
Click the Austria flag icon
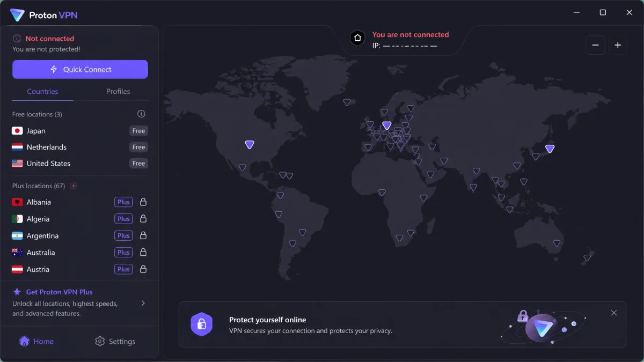17,269
